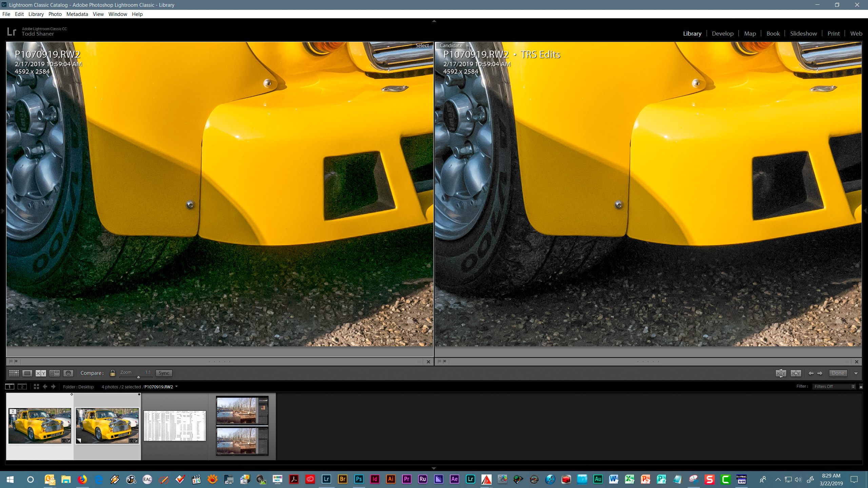The width and height of the screenshot is (868, 488).
Task: Toggle the filter switch beside Filters Off
Action: pyautogui.click(x=861, y=387)
